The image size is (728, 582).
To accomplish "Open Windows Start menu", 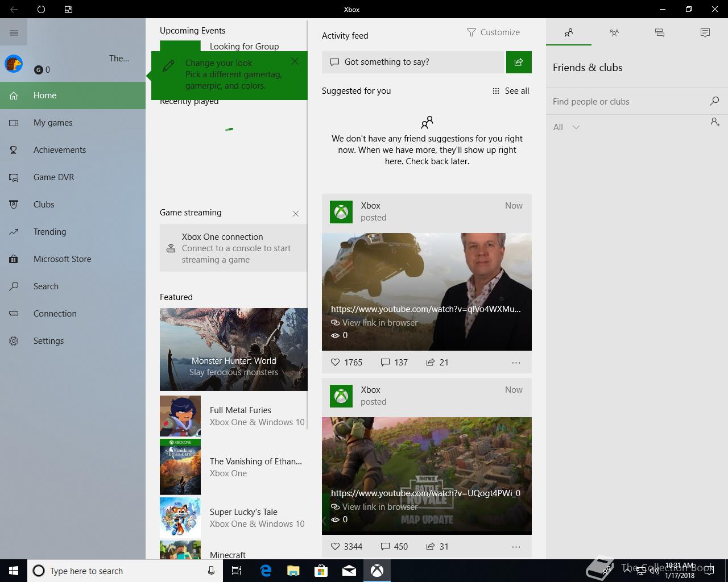I will (x=14, y=571).
